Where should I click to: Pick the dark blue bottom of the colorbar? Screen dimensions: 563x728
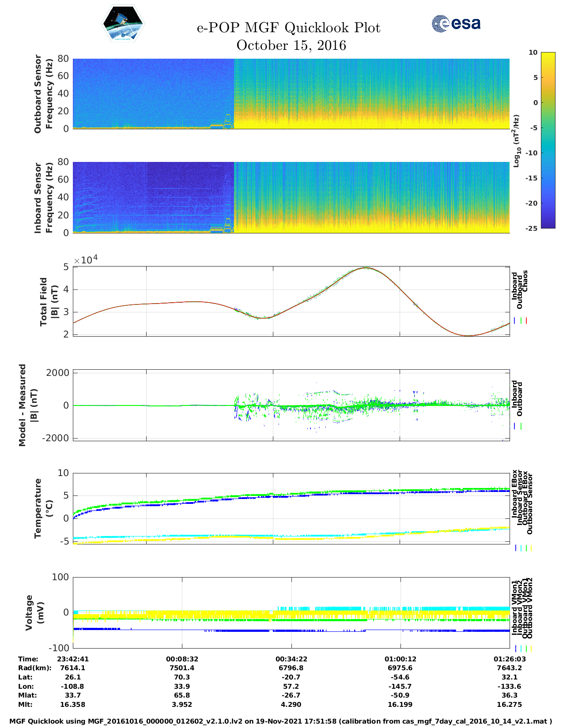click(x=548, y=226)
